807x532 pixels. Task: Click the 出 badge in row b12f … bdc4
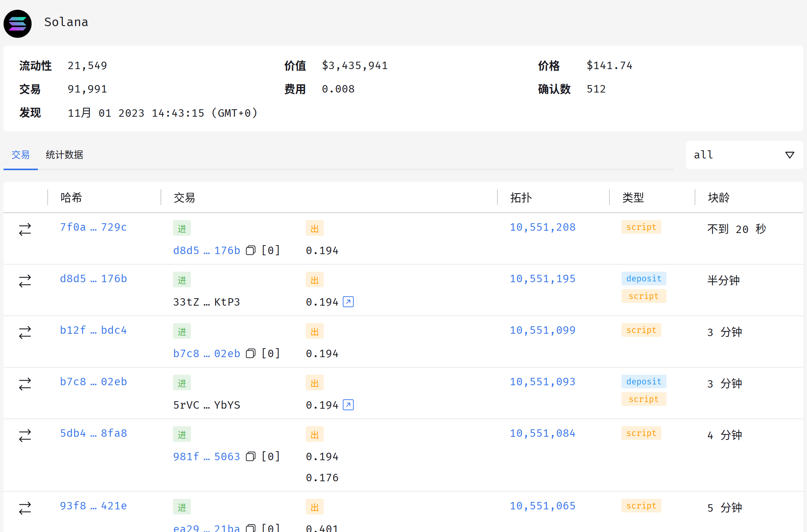coord(315,331)
